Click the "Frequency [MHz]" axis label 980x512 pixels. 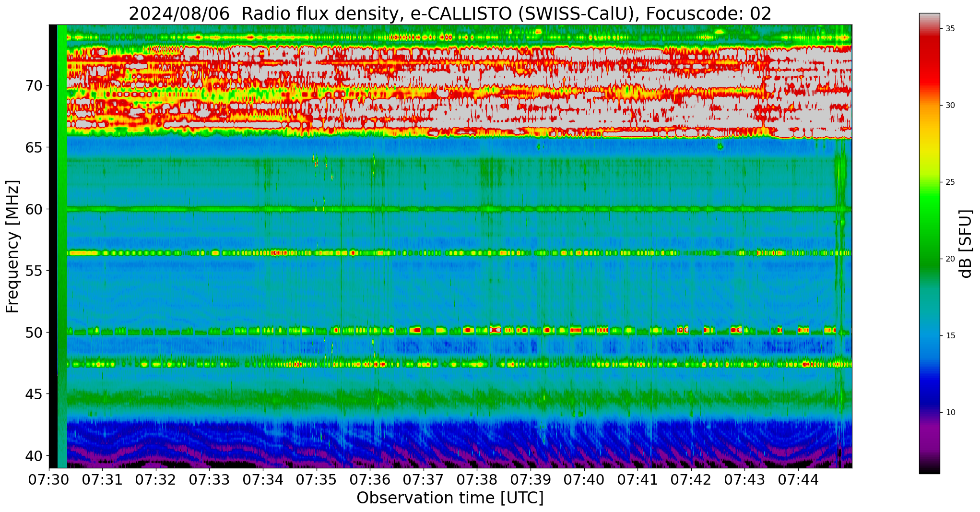coord(12,247)
